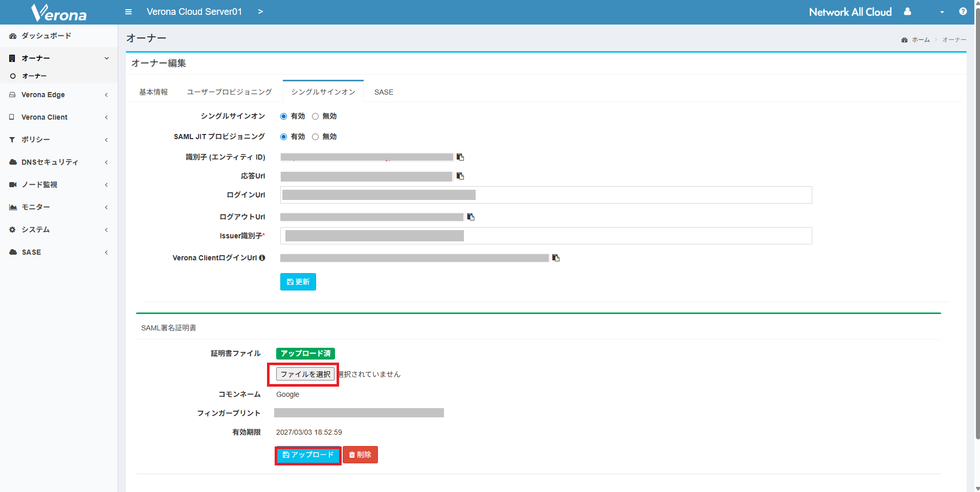
Task: Copy the 応答Url value
Action: (x=460, y=176)
